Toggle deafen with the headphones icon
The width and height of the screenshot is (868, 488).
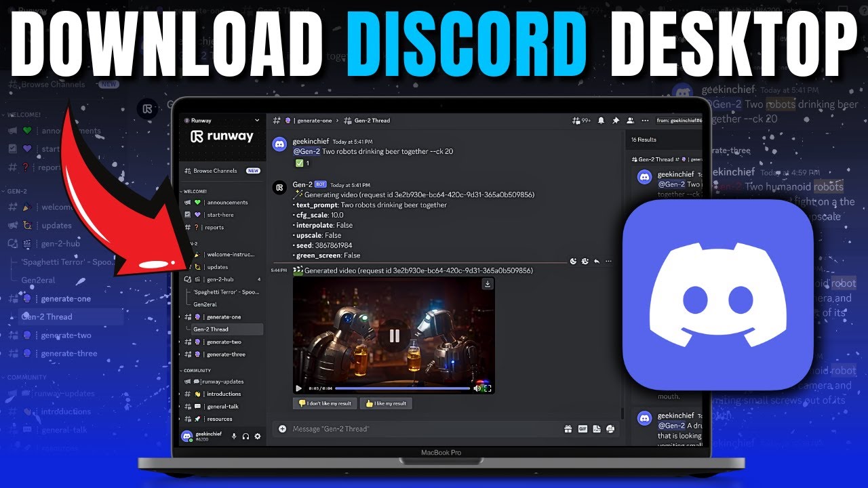(245, 436)
